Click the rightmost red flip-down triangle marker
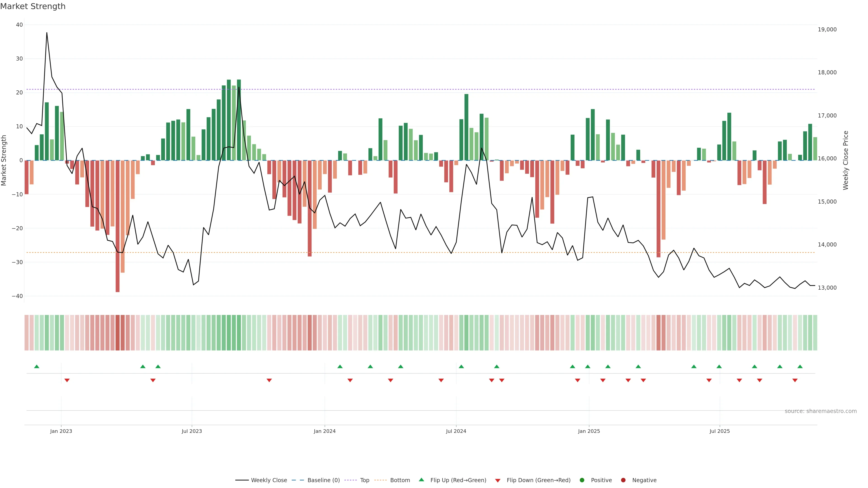The width and height of the screenshot is (868, 488). 795,380
